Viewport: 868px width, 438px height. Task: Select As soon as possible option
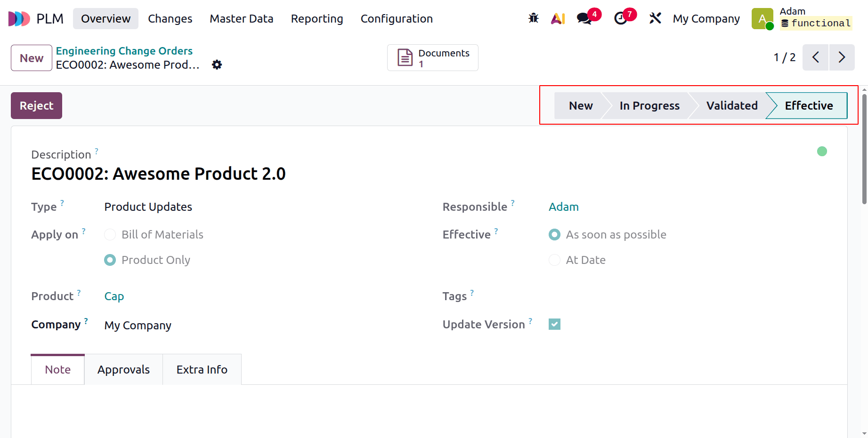554,234
